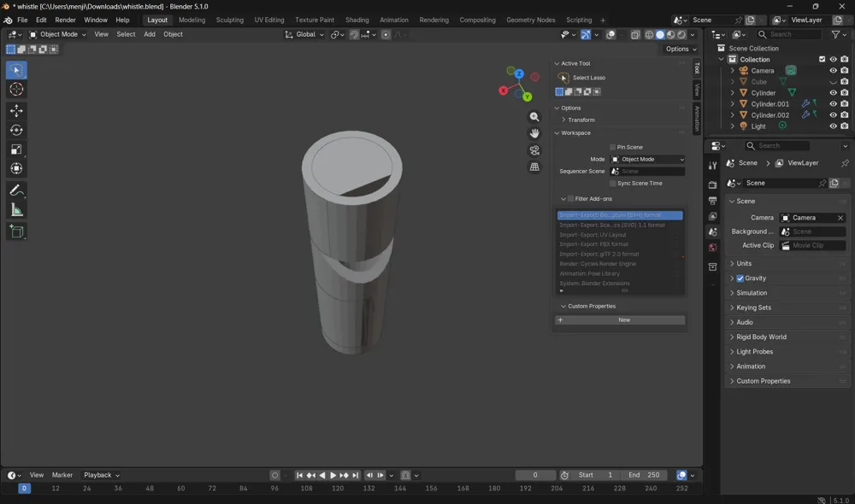The image size is (855, 504).
Task: Click the End frame field
Action: click(644, 475)
